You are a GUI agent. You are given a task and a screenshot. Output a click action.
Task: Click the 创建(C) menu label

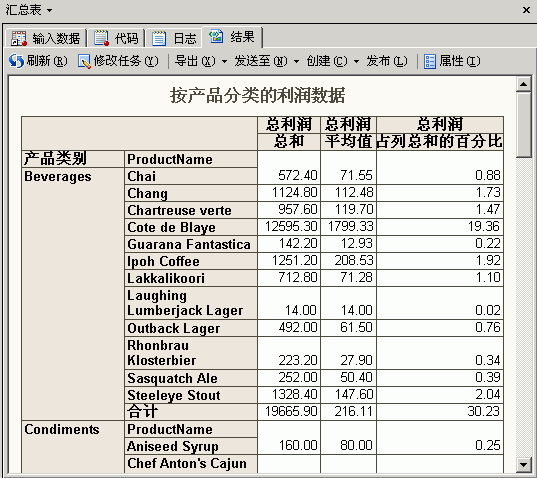click(x=327, y=61)
